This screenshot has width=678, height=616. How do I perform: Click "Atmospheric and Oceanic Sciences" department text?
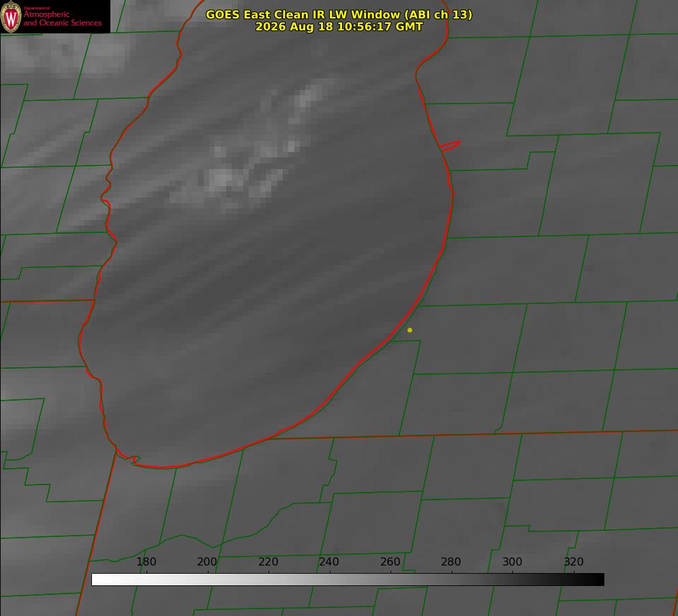tap(62, 18)
